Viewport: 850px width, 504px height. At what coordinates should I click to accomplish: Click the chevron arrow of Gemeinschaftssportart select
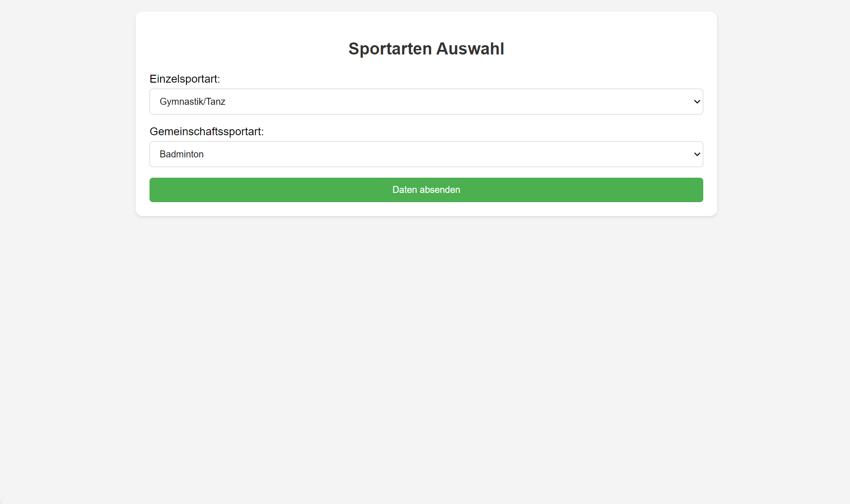697,154
